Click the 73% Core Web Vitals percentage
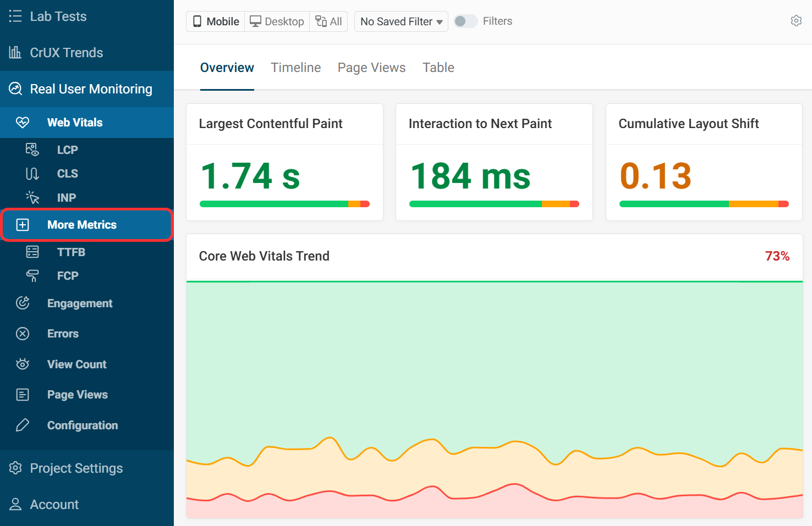The height and width of the screenshot is (526, 812). point(777,256)
